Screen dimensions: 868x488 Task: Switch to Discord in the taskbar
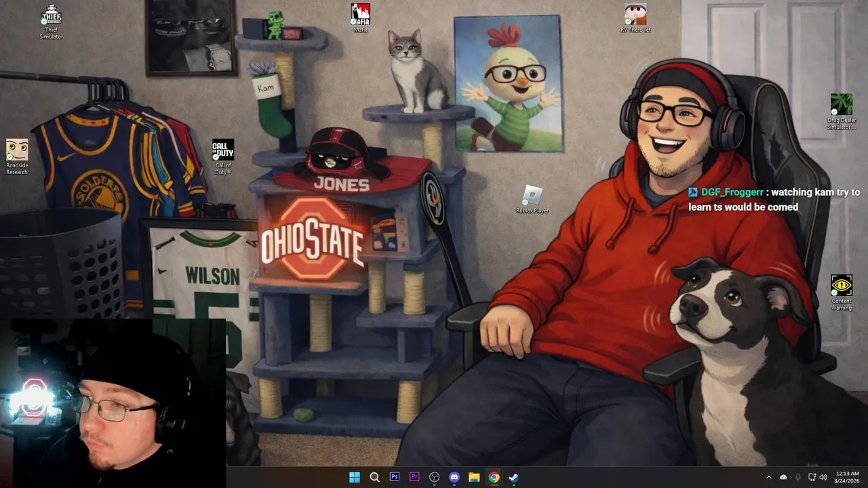(454, 477)
